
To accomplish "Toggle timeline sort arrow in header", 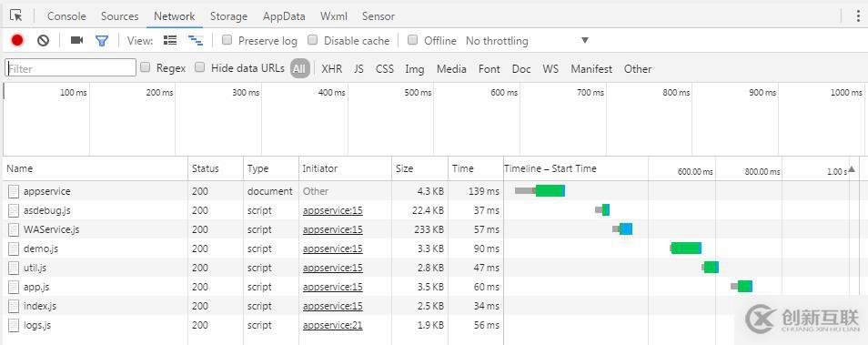I will point(852,170).
